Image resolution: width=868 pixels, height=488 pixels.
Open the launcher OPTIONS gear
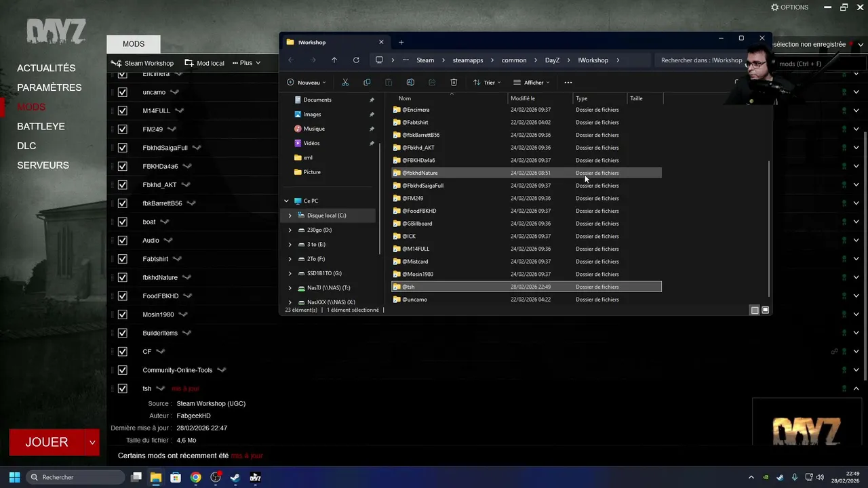[789, 7]
